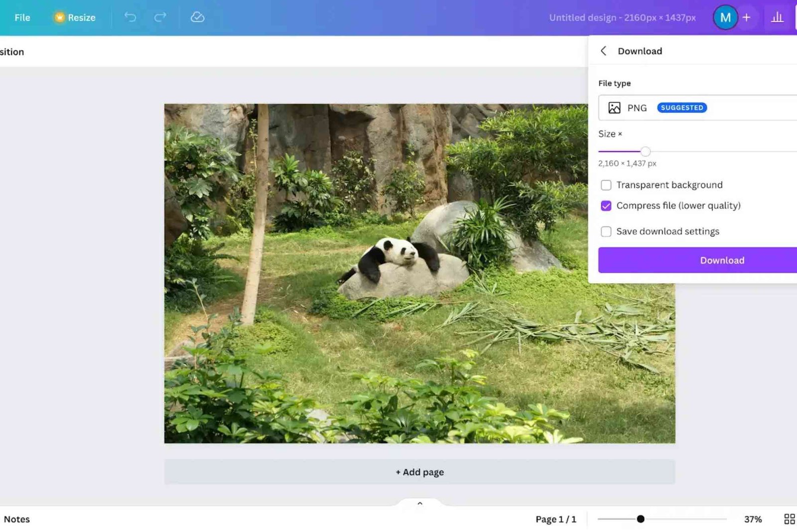Open the Notes tab
The image size is (797, 532).
(16, 519)
